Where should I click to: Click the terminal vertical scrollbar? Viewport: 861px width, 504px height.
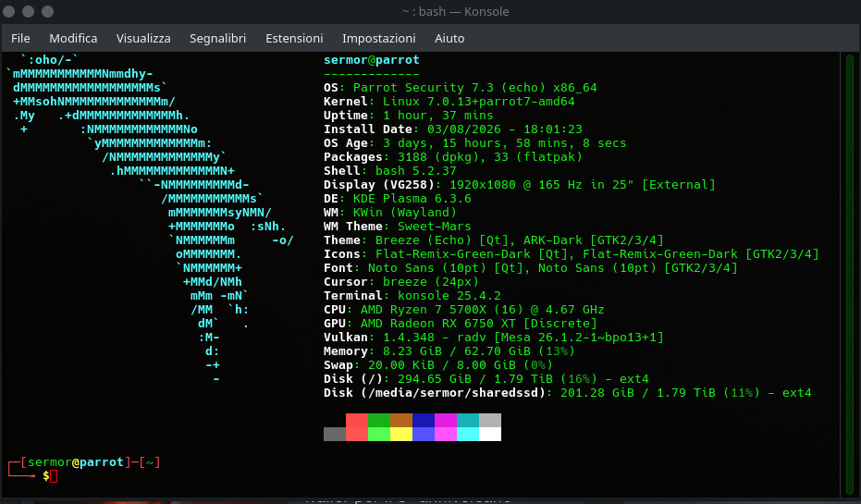(x=850, y=275)
